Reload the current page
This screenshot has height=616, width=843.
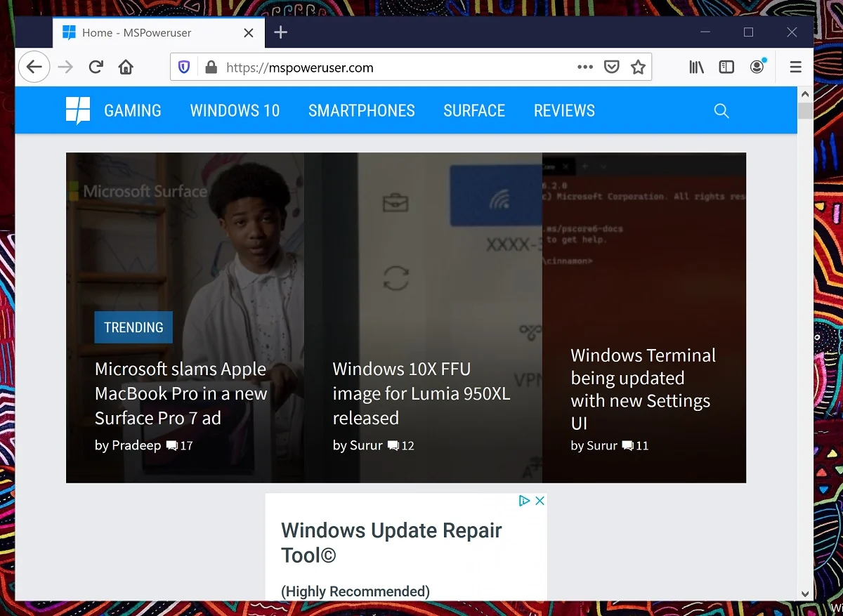(x=96, y=67)
